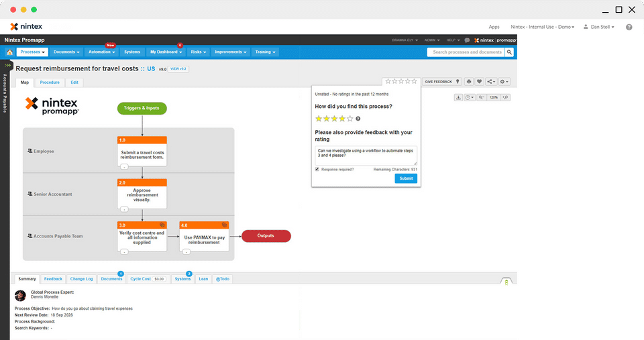The width and height of the screenshot is (644, 340).
Task: Open the bottom Documents tab
Action: 112,279
